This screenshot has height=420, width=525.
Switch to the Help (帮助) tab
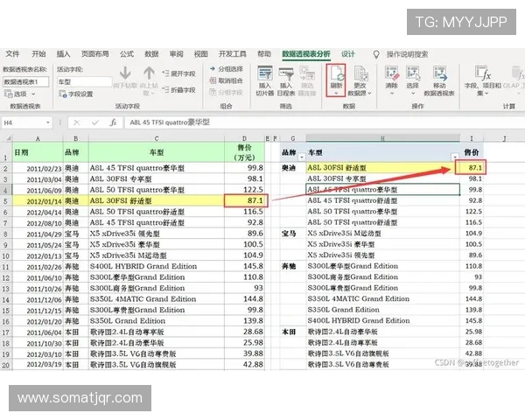coord(264,54)
